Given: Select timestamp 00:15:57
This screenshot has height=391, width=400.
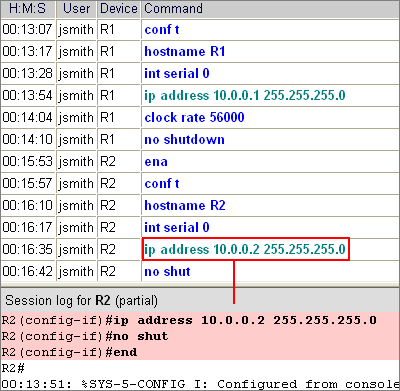Looking at the screenshot, I should coord(27,184).
